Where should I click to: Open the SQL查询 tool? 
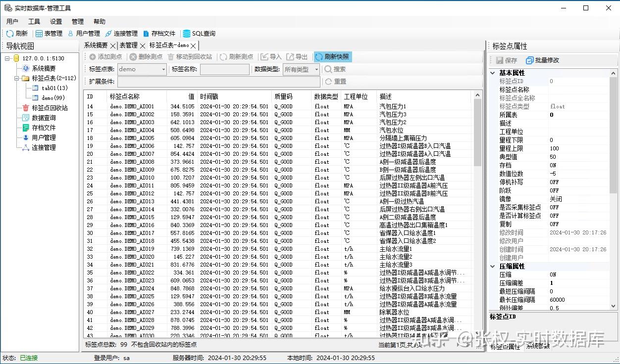pyautogui.click(x=199, y=34)
